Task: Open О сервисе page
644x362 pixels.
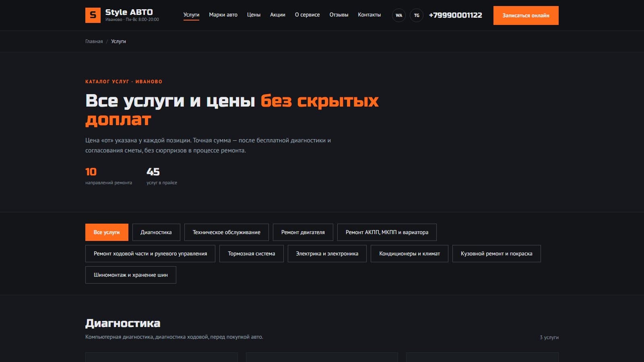Action: (x=308, y=15)
